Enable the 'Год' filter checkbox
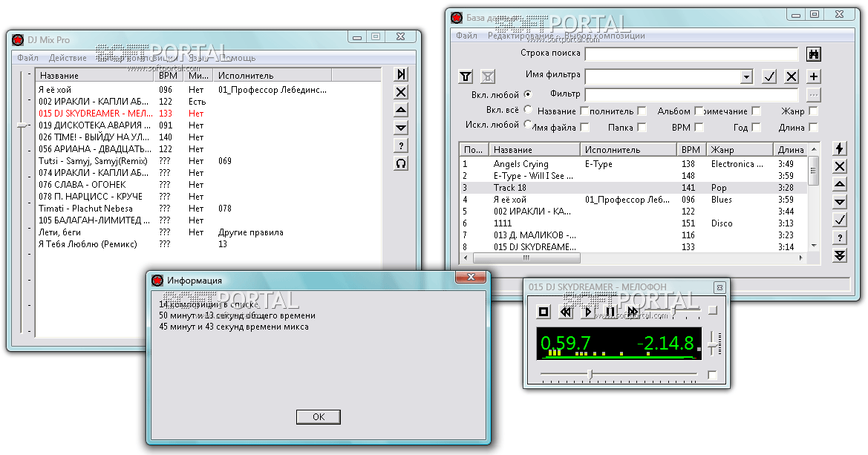The width and height of the screenshot is (868, 455). (756, 128)
